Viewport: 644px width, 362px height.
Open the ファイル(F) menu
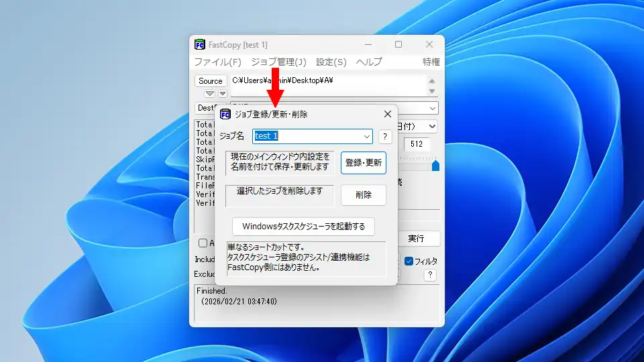click(217, 62)
